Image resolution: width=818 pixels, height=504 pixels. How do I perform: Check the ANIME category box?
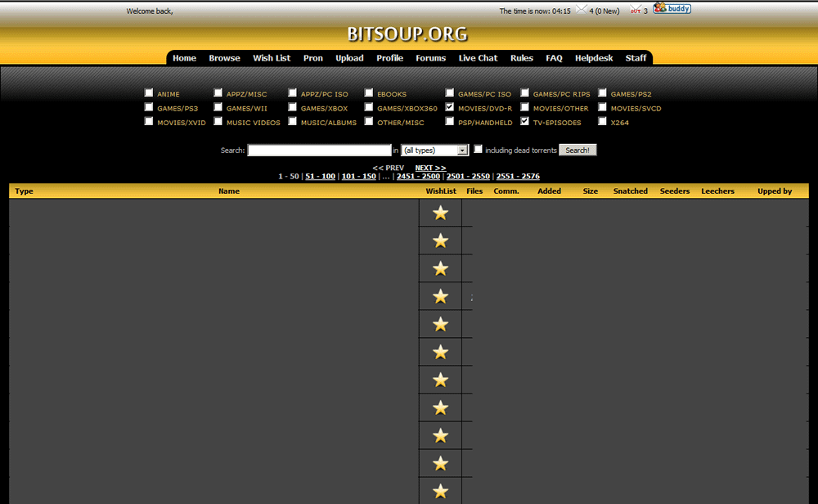tap(149, 93)
